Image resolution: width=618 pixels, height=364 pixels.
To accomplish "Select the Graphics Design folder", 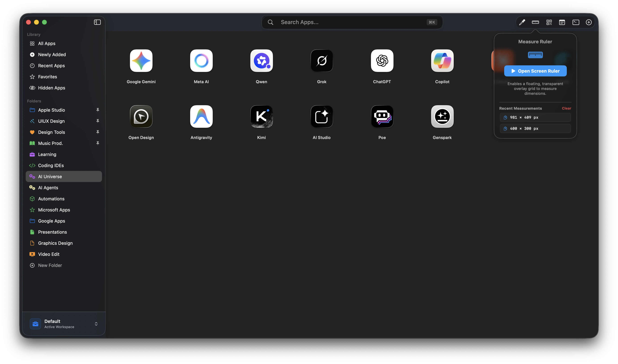I will [x=64, y=243].
